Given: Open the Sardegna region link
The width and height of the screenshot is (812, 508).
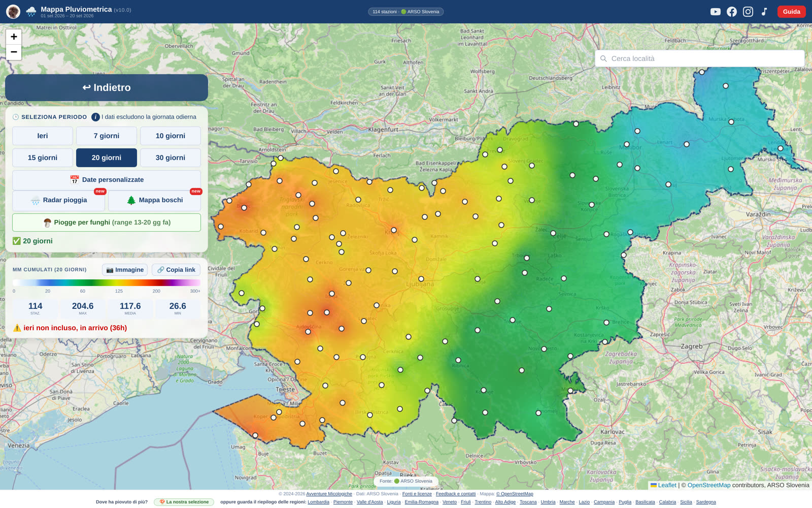Looking at the screenshot, I should point(706,502).
